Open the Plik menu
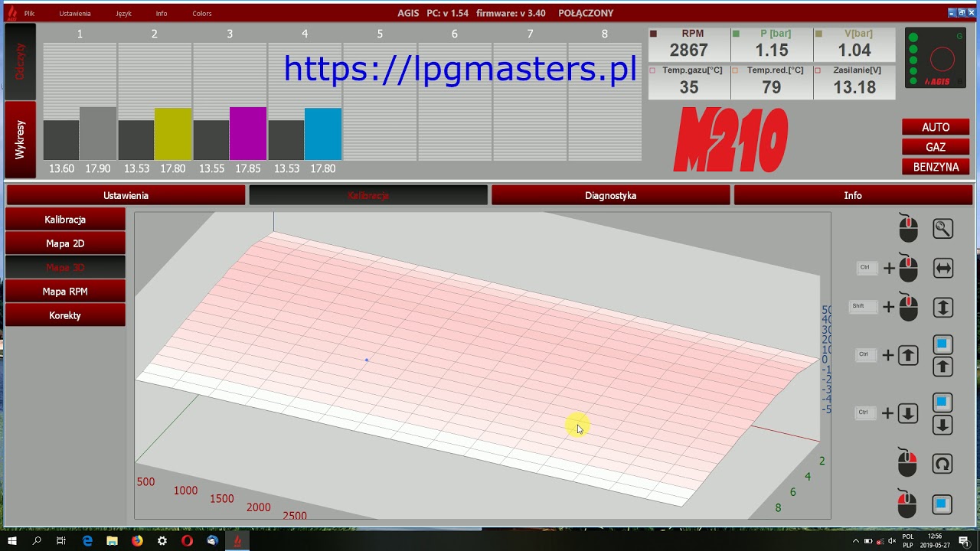The image size is (980, 551). (x=29, y=14)
